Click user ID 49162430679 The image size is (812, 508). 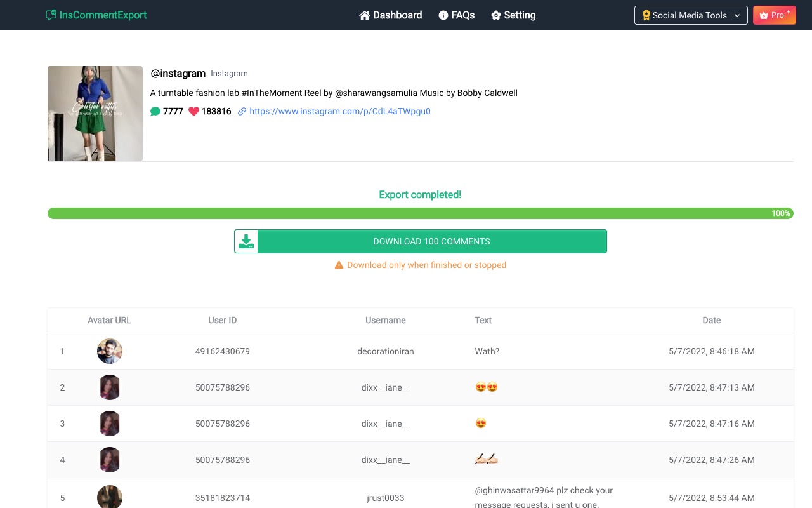tap(223, 351)
